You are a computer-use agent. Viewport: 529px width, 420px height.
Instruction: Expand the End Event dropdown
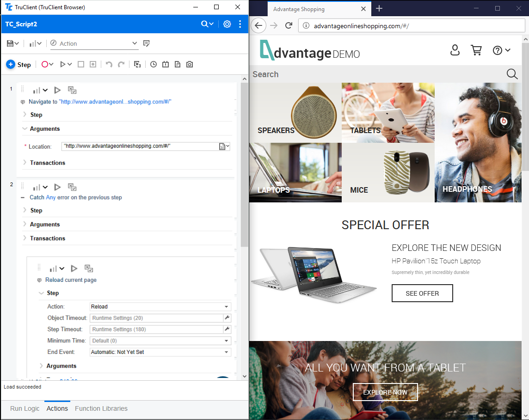[227, 352]
